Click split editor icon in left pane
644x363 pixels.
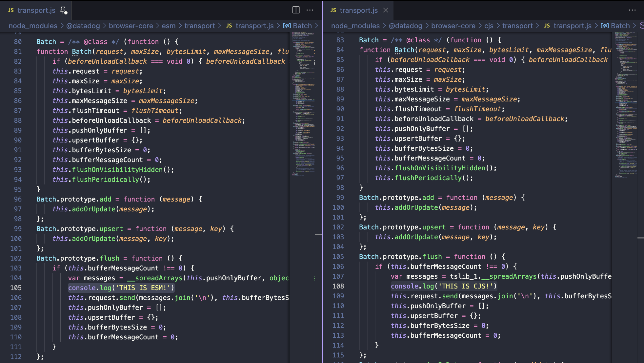tap(296, 10)
